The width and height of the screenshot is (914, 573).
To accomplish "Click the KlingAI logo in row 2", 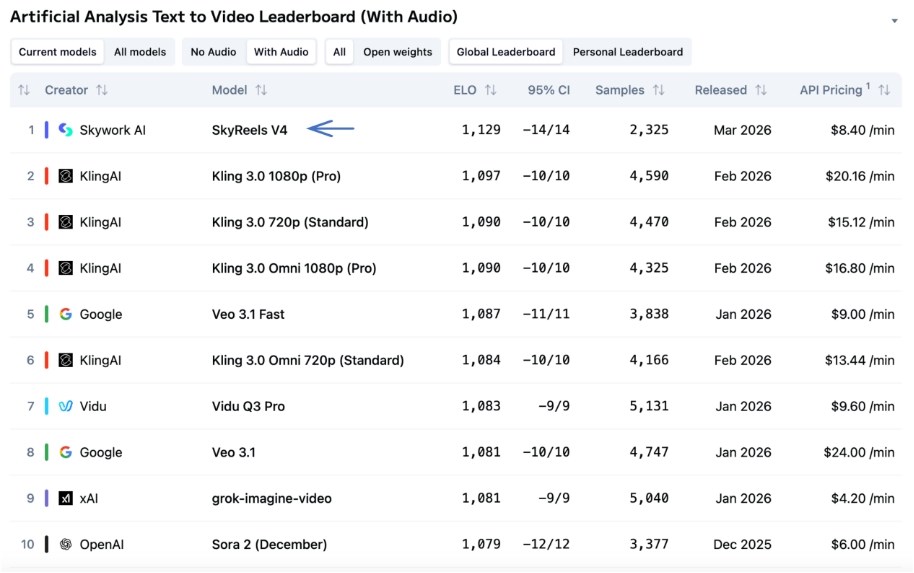I will [66, 176].
